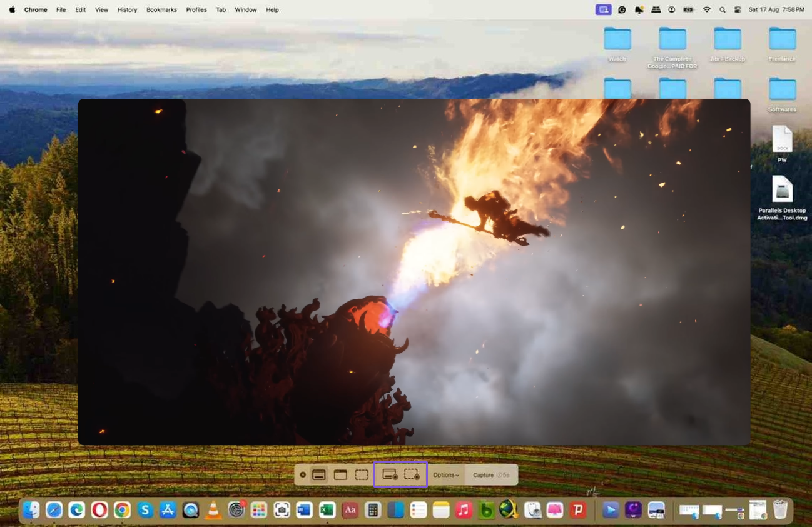Select the PW docx file on desktop
This screenshot has width=812, height=527.
[x=783, y=143]
